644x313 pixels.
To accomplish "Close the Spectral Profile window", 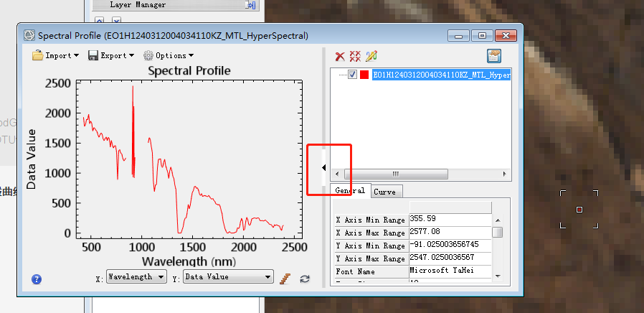I will coord(506,36).
